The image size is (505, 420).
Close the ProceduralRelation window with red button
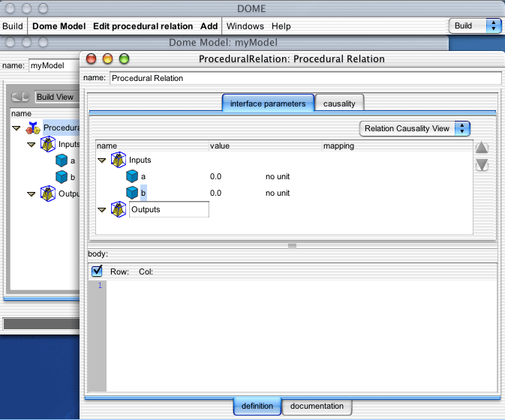coord(92,59)
